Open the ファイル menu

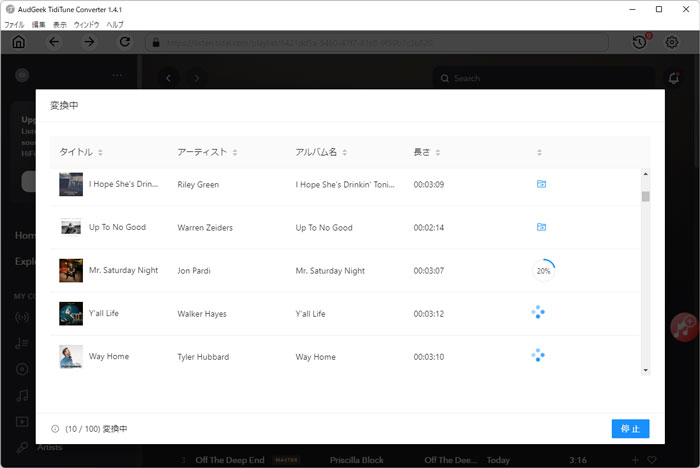(x=14, y=25)
